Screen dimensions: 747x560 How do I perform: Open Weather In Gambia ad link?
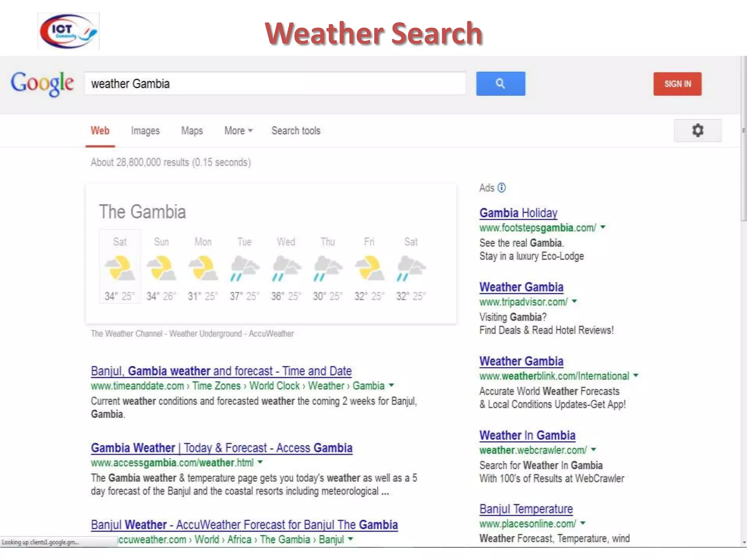point(527,435)
